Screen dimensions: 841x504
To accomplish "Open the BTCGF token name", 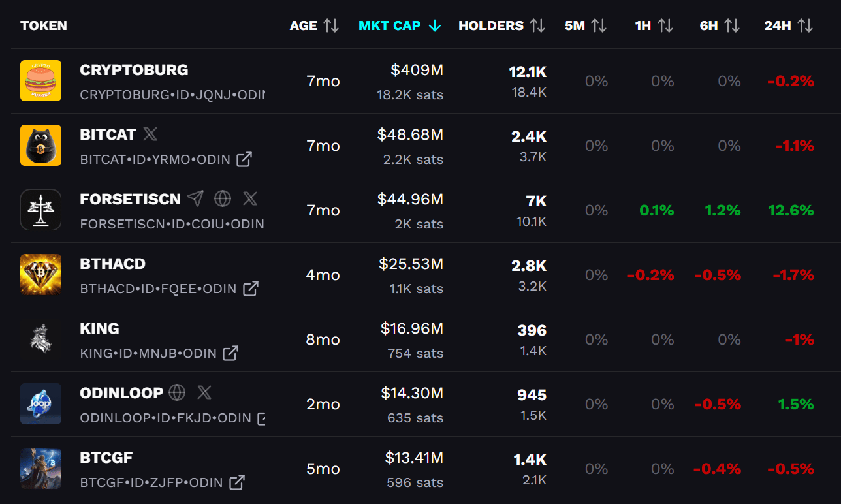I will coord(106,458).
